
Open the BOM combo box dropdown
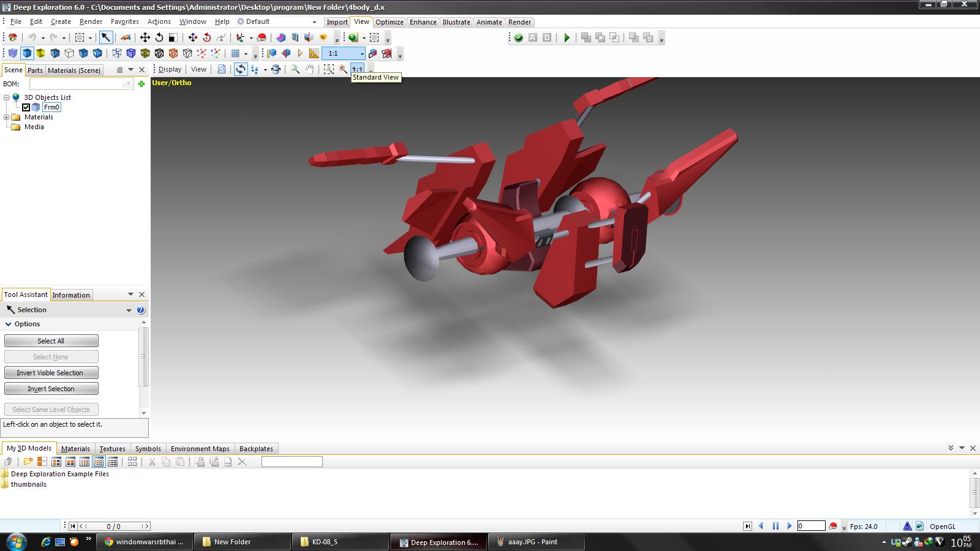coord(128,84)
